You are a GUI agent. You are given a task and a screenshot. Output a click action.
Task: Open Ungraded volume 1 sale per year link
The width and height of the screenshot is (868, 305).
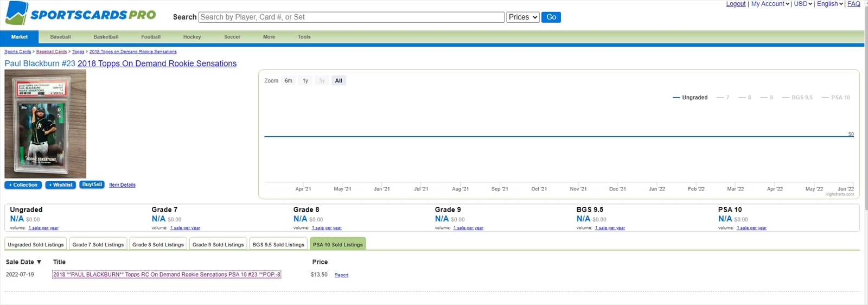click(x=43, y=228)
